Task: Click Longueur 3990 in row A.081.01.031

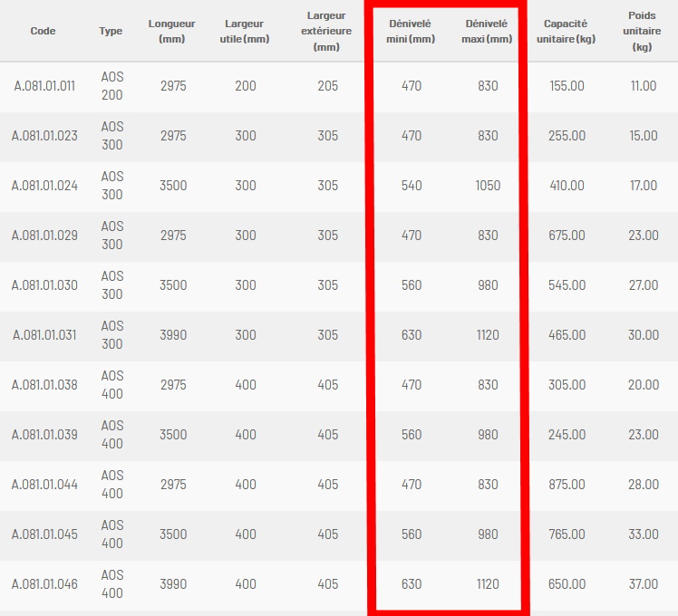Action: 173,335
